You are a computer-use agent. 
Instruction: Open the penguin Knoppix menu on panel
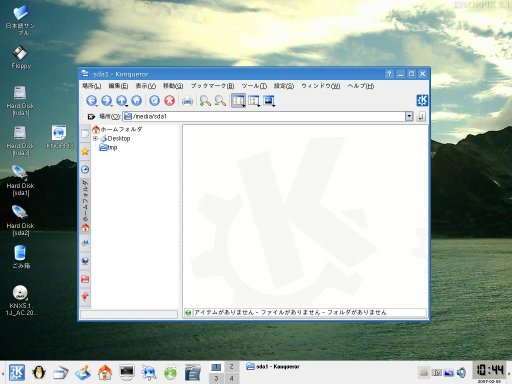point(39,372)
